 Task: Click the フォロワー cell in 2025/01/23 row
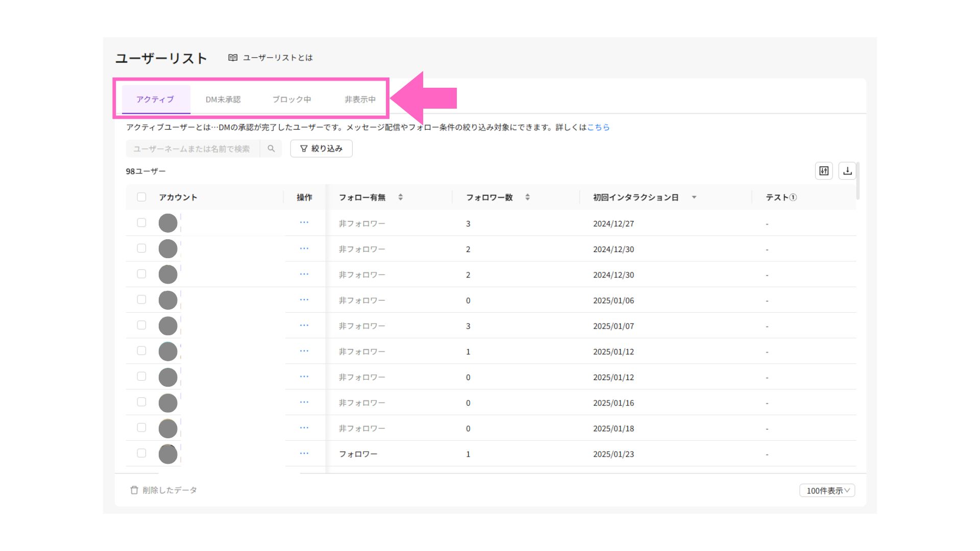click(x=358, y=454)
